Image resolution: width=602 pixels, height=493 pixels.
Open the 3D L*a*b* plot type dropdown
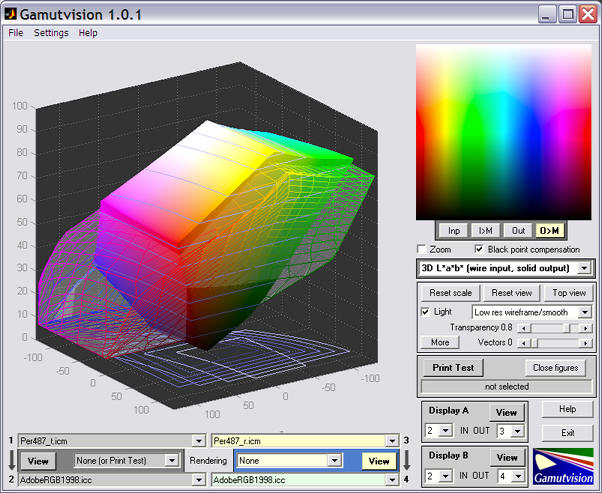(x=584, y=268)
